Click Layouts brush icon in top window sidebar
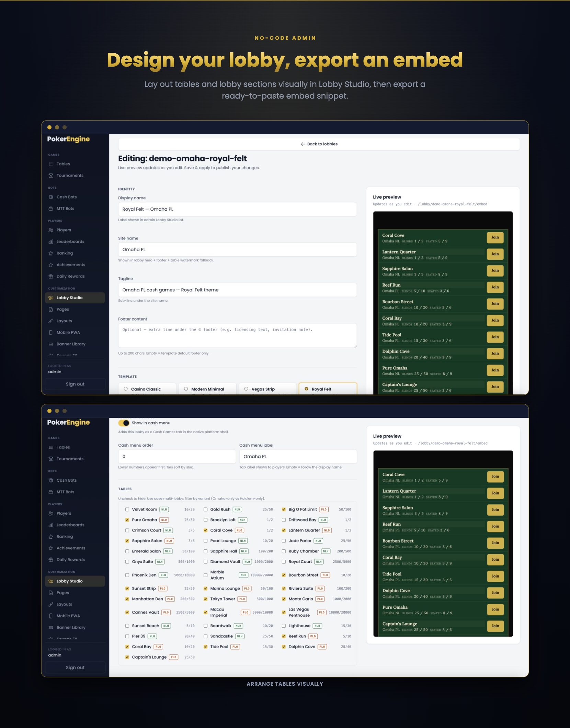The height and width of the screenshot is (728, 570). (51, 321)
